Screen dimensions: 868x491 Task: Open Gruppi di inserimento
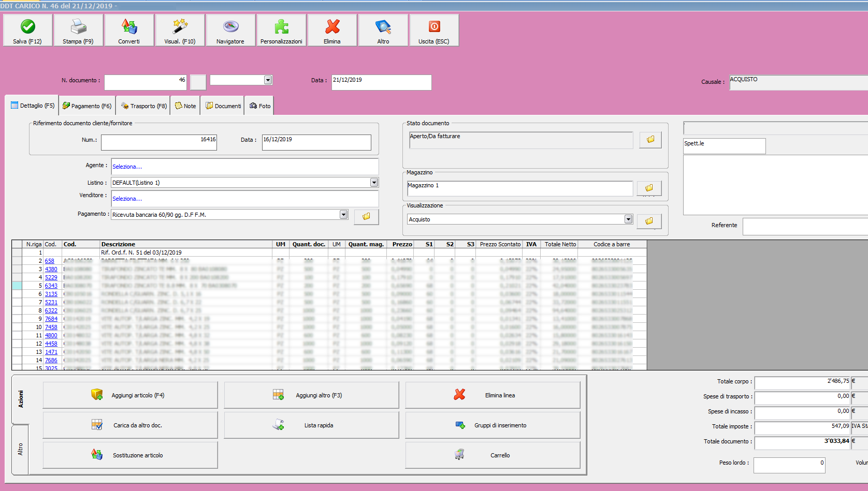[x=493, y=425]
